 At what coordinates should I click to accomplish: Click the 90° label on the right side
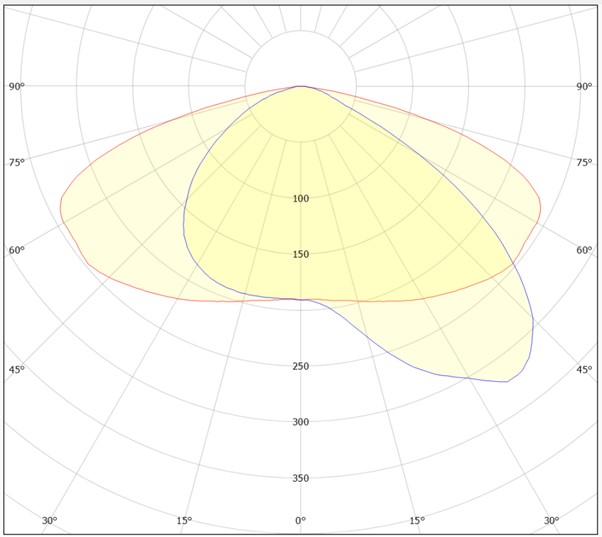[584, 87]
